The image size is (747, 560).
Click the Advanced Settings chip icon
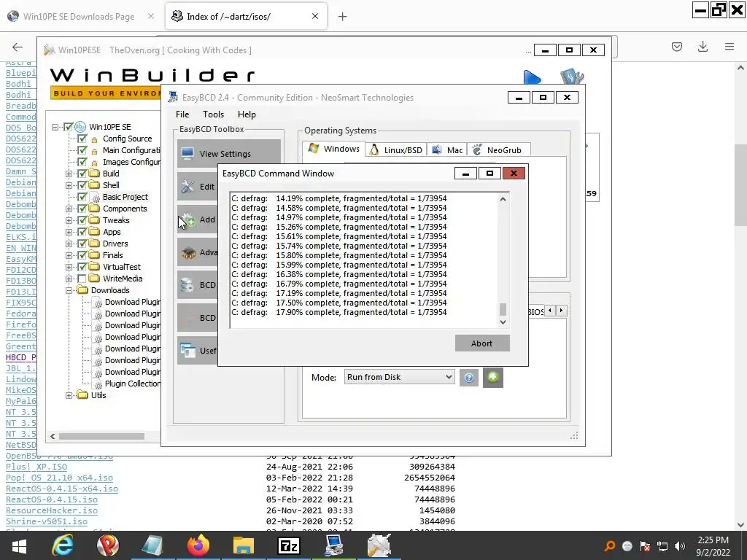[188, 252]
